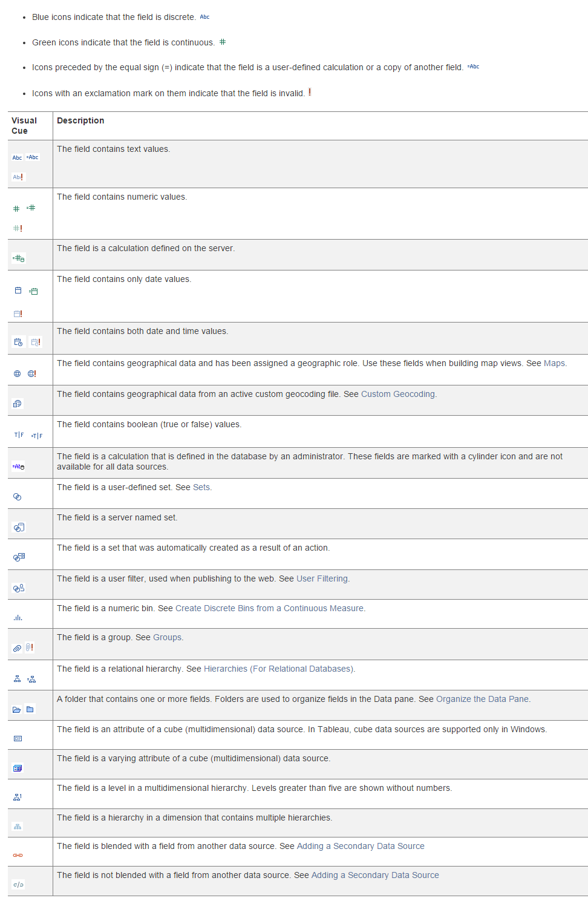The image size is (588, 898).
Task: Click the calendar icon for date values
Action: pyautogui.click(x=17, y=290)
